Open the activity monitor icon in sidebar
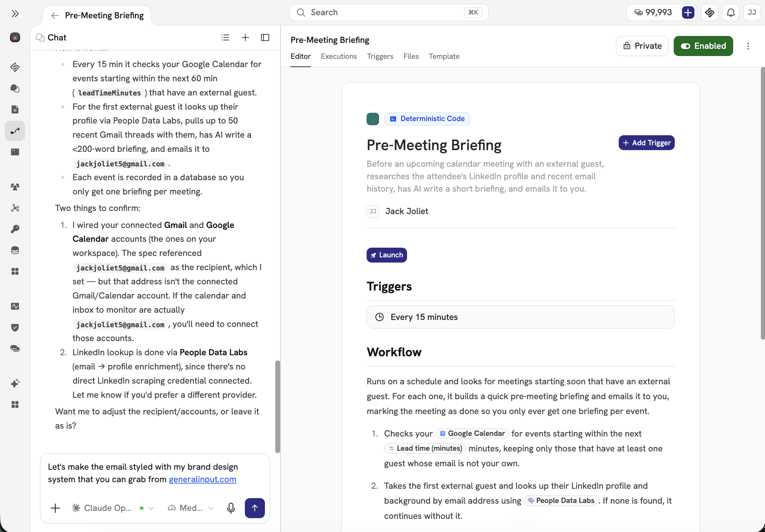The height and width of the screenshot is (532, 765). point(15,306)
